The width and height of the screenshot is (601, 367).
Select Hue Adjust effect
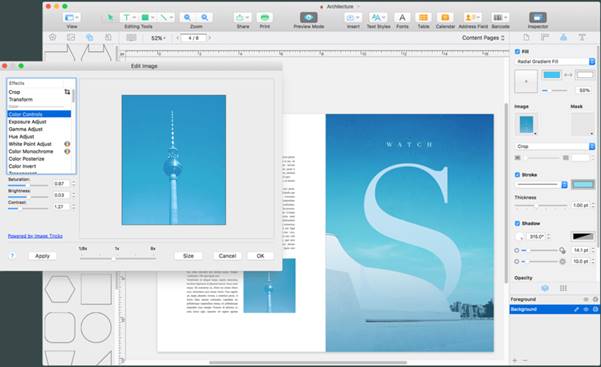click(x=39, y=137)
